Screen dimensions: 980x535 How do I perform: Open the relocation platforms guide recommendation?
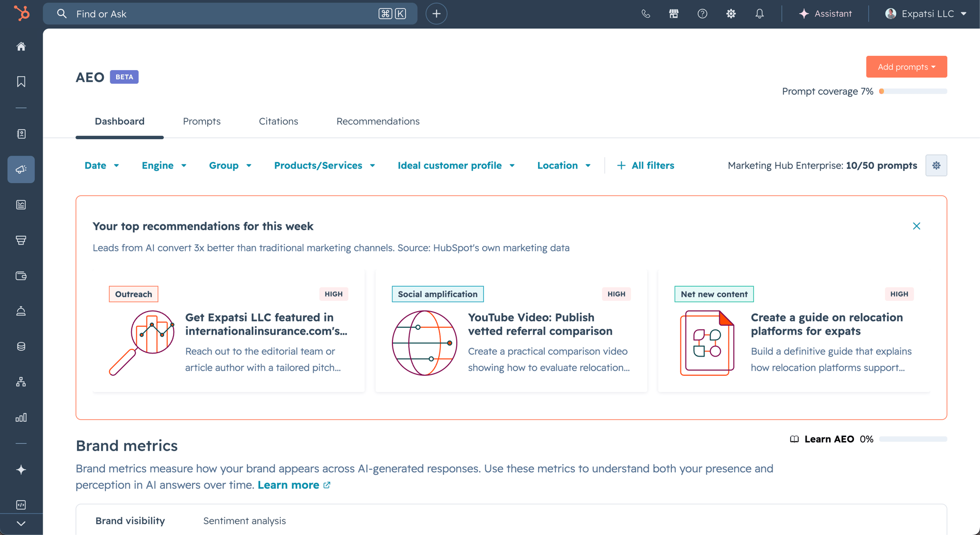coord(827,324)
